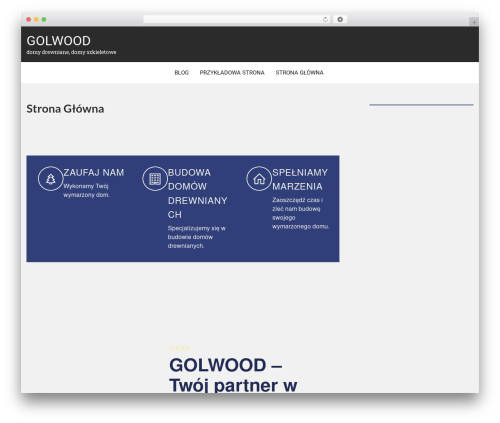The image size is (500, 423).
Task: Click the GOLWOOD – Twój partner heading
Action: [233, 375]
